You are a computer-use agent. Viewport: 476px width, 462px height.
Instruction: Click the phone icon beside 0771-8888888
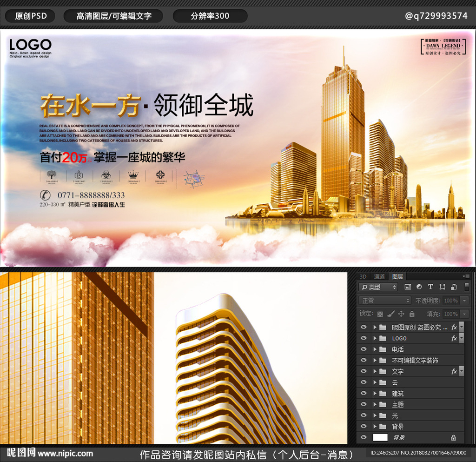(45, 194)
